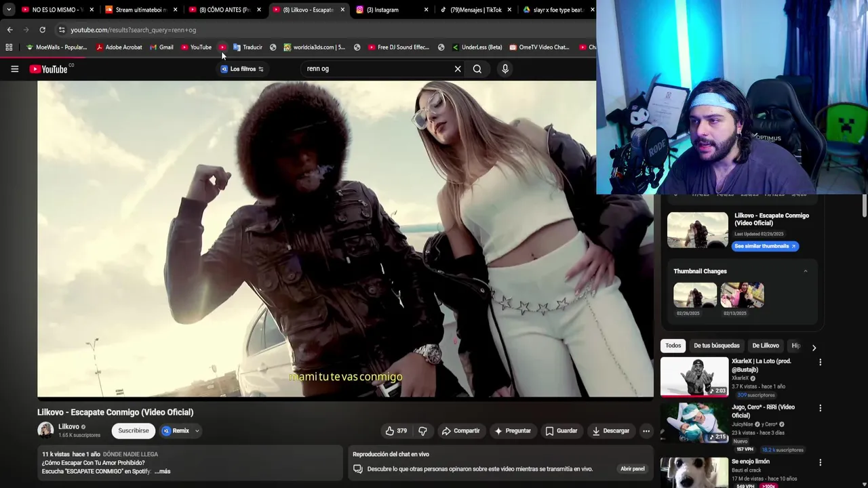
Task: Open the Free DJ Sound Effects bookmark
Action: [x=399, y=47]
